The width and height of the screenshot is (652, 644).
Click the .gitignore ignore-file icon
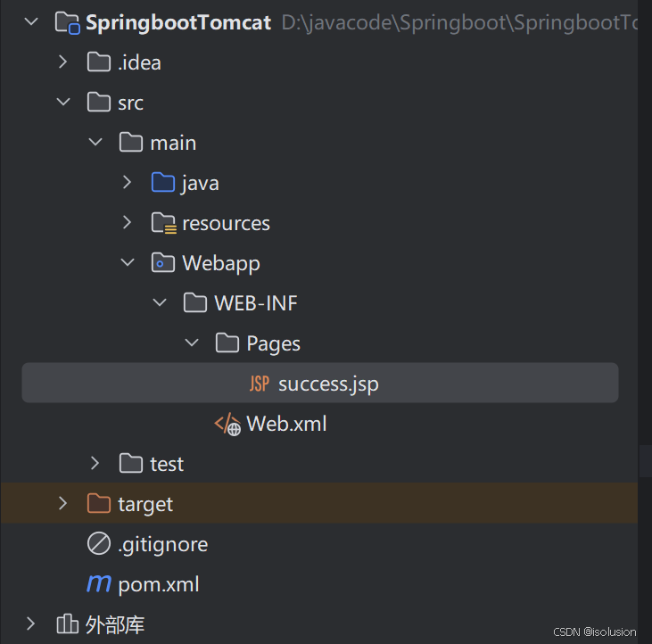(x=99, y=543)
